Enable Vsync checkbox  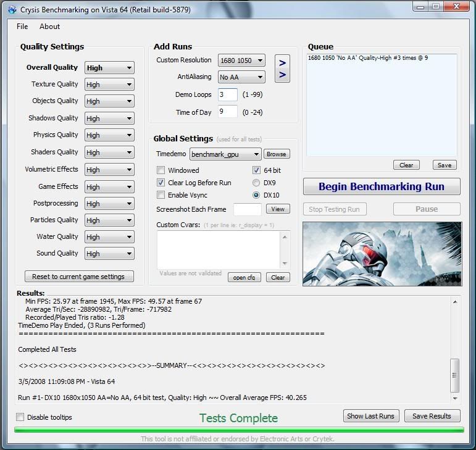pos(161,195)
